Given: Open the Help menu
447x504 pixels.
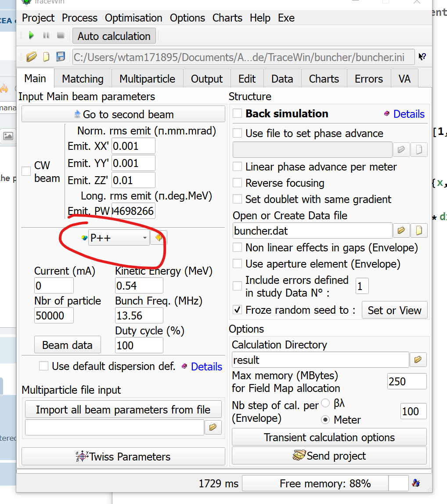Looking at the screenshot, I should pyautogui.click(x=260, y=18).
